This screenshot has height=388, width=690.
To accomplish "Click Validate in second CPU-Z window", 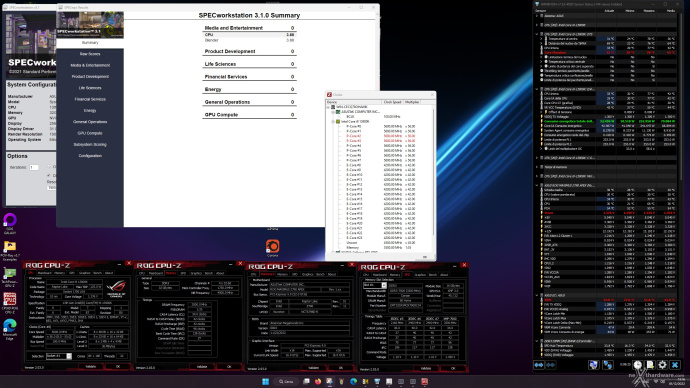I will coord(202,366).
